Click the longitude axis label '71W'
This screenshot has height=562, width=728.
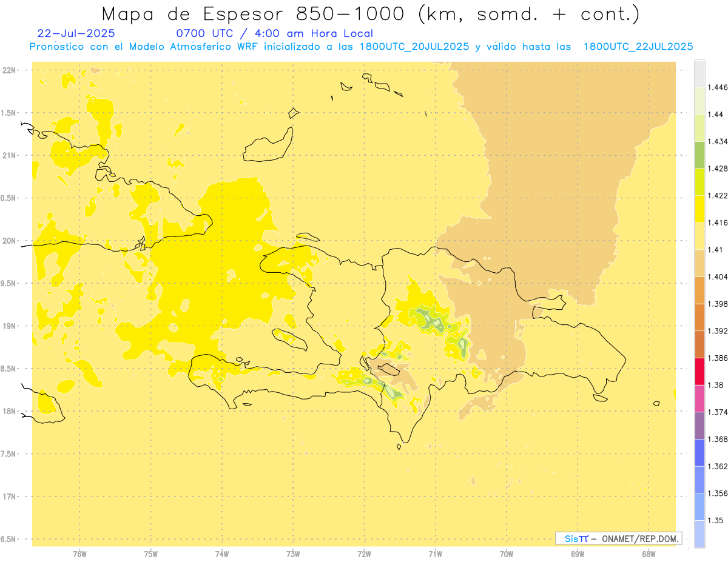pyautogui.click(x=436, y=554)
